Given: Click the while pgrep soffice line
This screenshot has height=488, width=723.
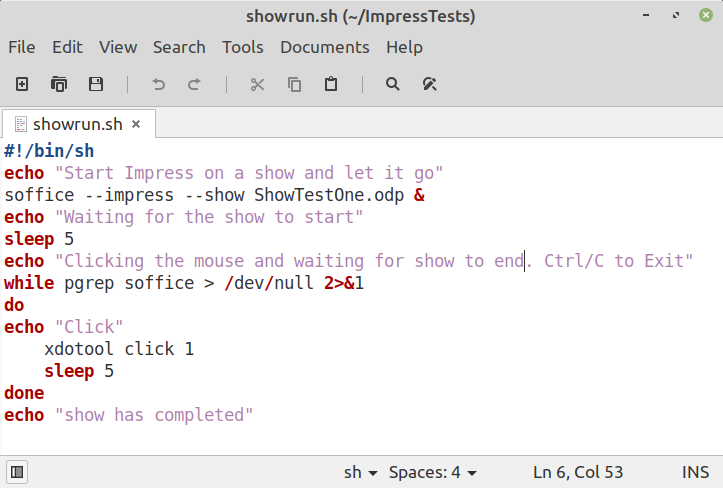Looking at the screenshot, I should [184, 283].
